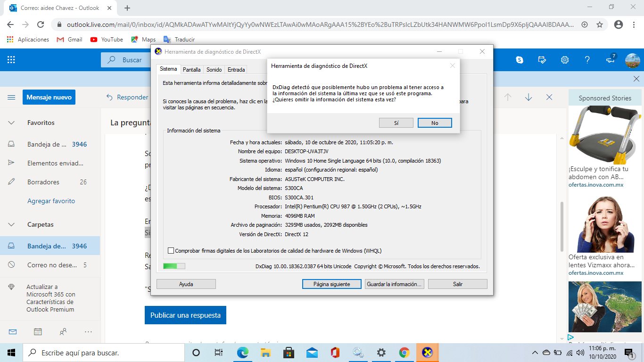Screen dimensions: 644x362
Task: Go to previous message with up arrow
Action: tap(508, 97)
